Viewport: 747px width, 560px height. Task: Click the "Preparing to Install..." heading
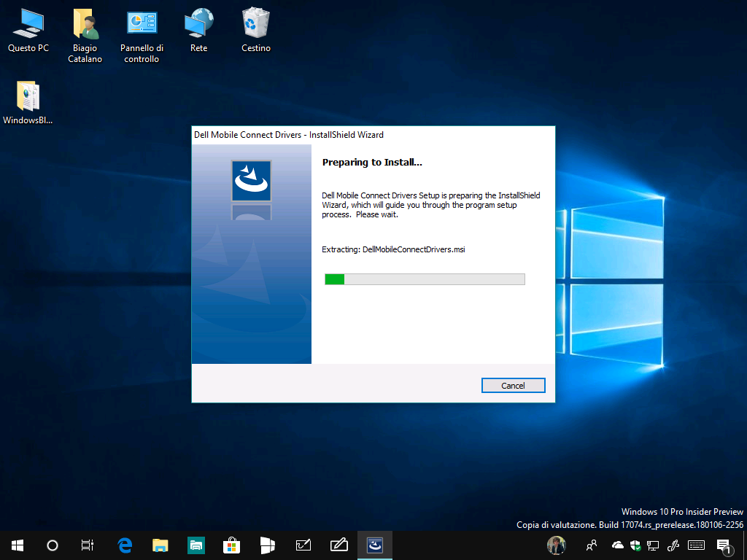(372, 163)
